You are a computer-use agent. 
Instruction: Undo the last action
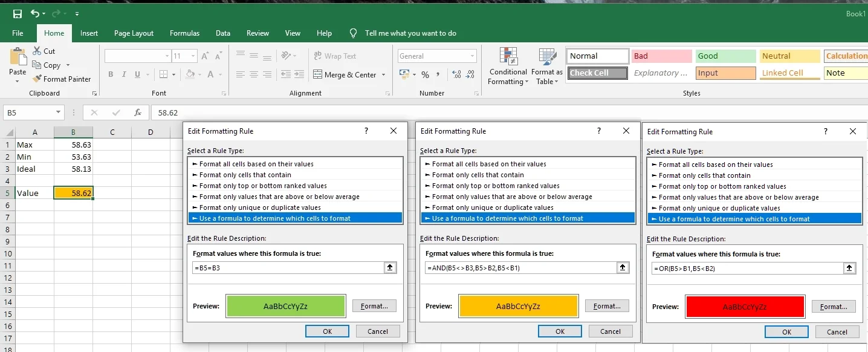pos(35,13)
